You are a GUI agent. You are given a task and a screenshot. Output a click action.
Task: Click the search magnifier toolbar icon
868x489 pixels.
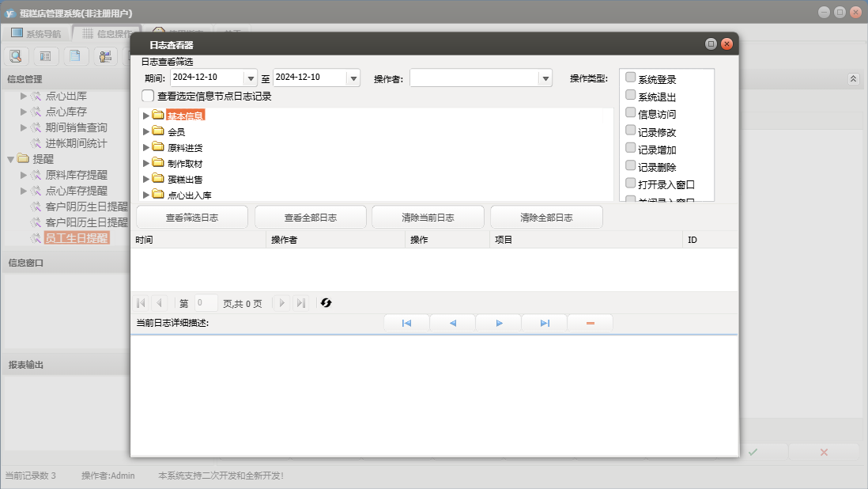pyautogui.click(x=17, y=56)
